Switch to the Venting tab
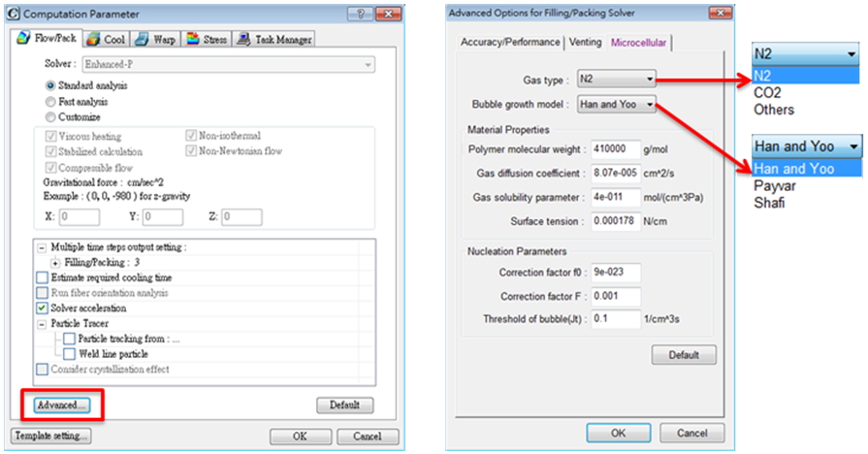868x454 pixels. [x=585, y=42]
